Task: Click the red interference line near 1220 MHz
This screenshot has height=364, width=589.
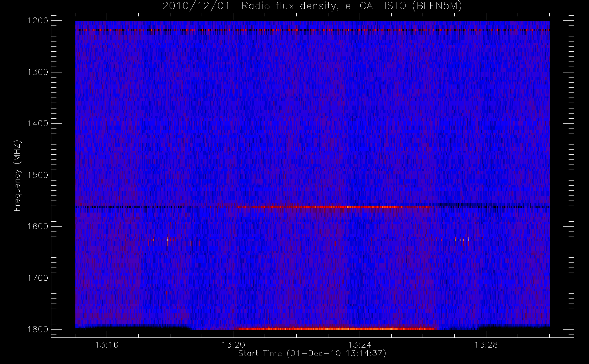Action: 312,30
